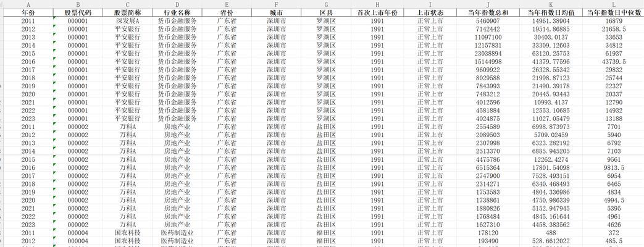
Task: Select column D header
Action: point(177,4)
